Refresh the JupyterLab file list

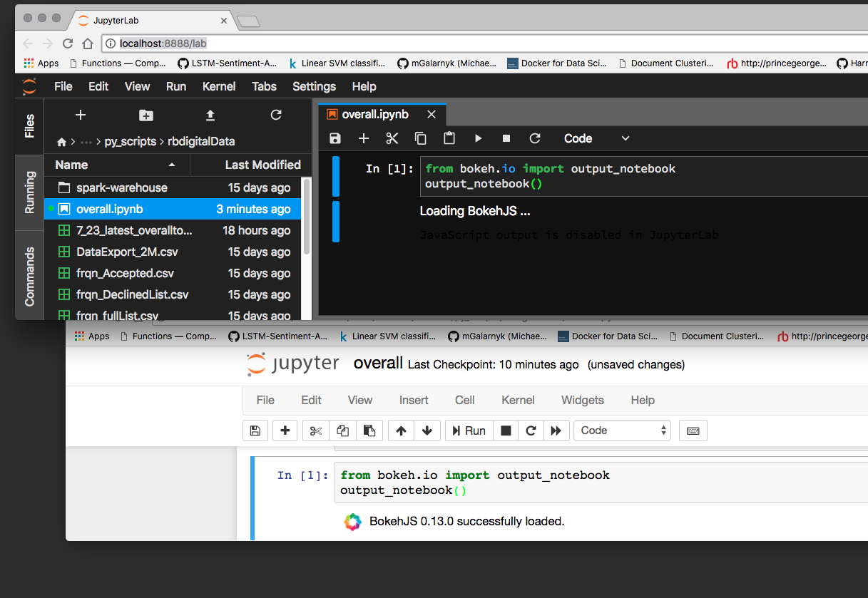[x=276, y=115]
